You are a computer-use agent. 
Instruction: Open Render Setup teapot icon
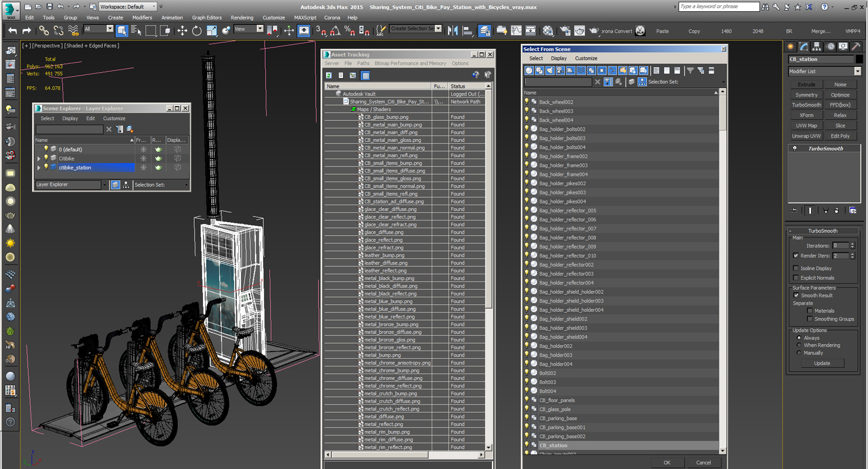coord(565,30)
